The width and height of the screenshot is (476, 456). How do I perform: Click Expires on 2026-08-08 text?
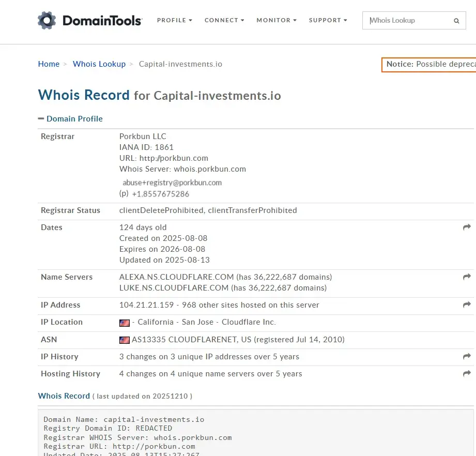point(162,249)
